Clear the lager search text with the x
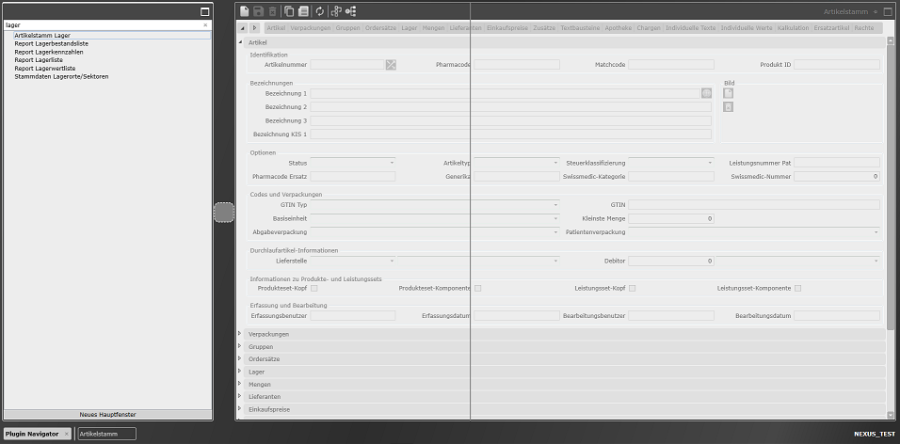The width and height of the screenshot is (900, 444). pos(205,25)
